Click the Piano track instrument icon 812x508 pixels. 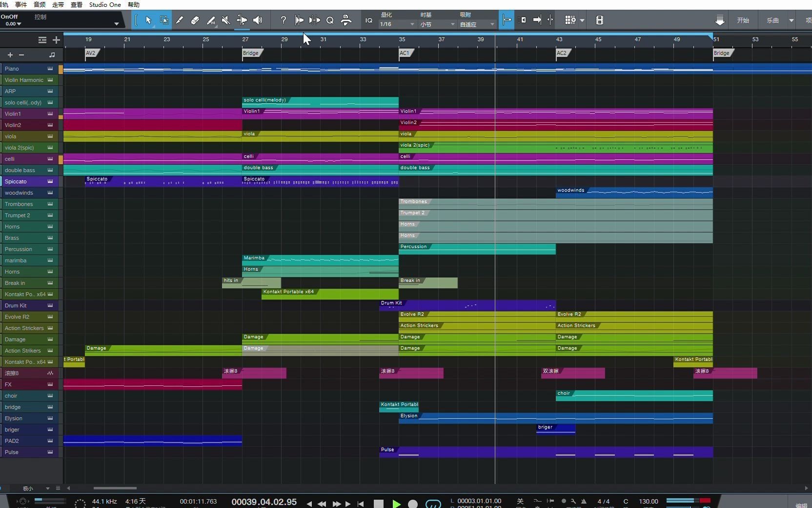coord(50,68)
